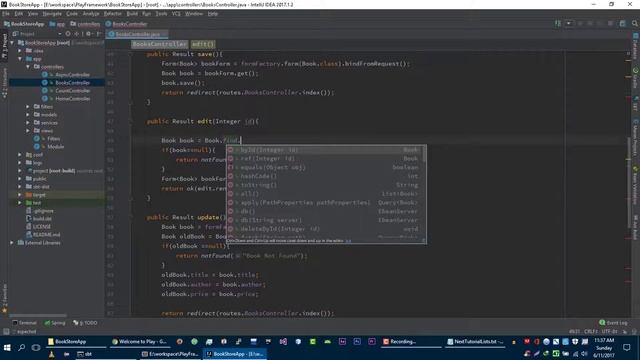
Task: Open the VCS menu
Action: 176,13
